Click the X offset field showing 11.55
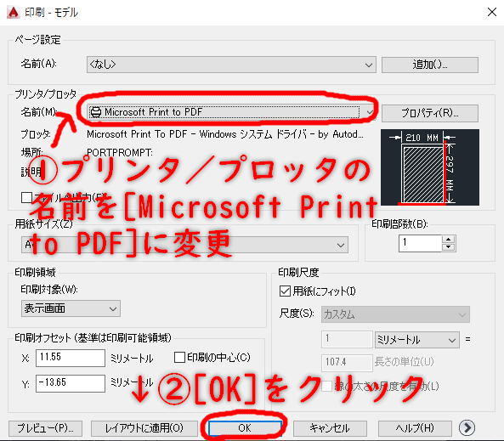Viewport: 504px width, 441px height. pos(71,358)
